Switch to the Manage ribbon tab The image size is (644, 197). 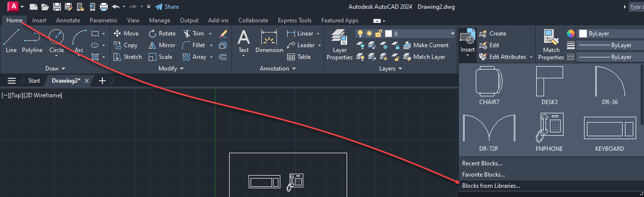pyautogui.click(x=159, y=20)
